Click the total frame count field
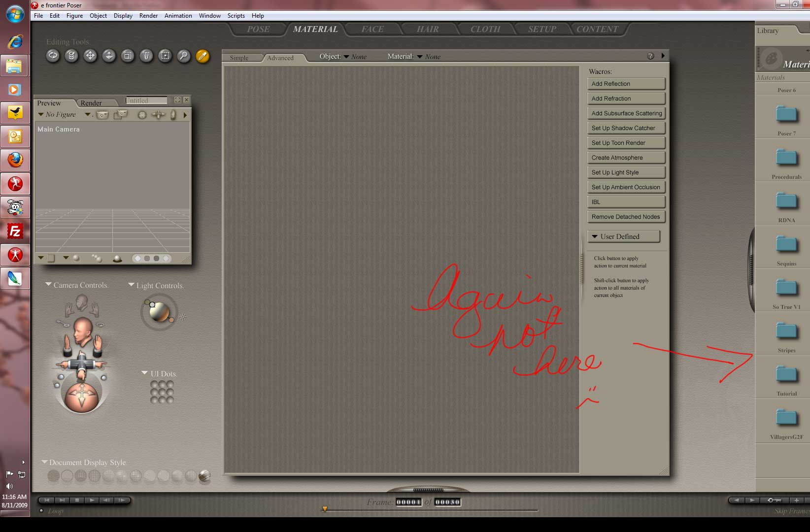 (x=447, y=502)
